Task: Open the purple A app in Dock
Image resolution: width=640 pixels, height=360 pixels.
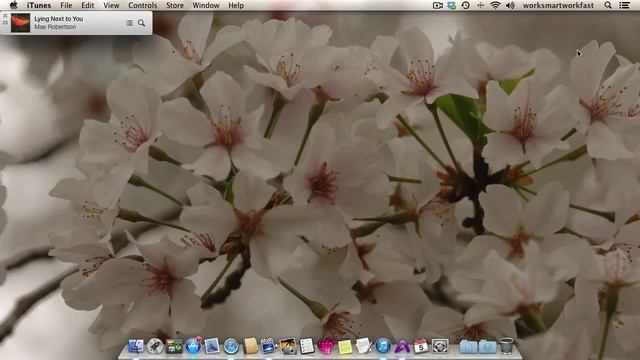Action: pos(402,346)
